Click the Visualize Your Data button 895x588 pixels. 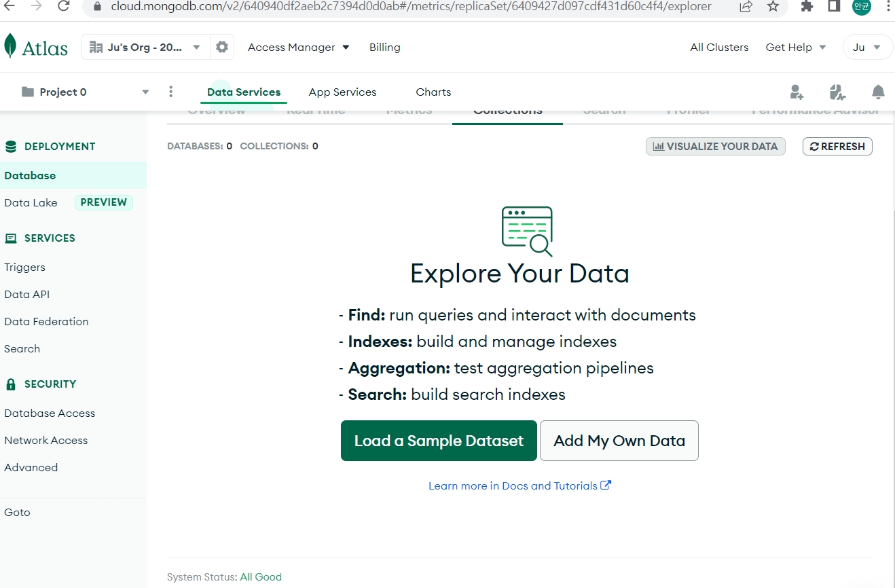coord(716,147)
